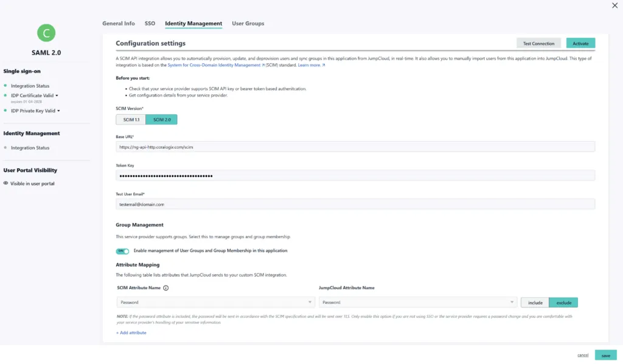Click the cancel link
623x364 pixels.
click(x=582, y=355)
